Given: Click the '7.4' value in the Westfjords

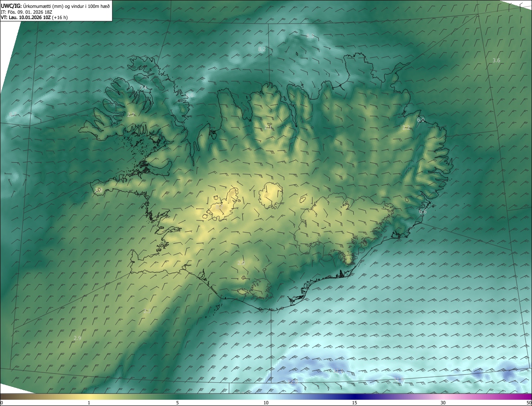Looking at the screenshot, I should pyautogui.click(x=143, y=88).
